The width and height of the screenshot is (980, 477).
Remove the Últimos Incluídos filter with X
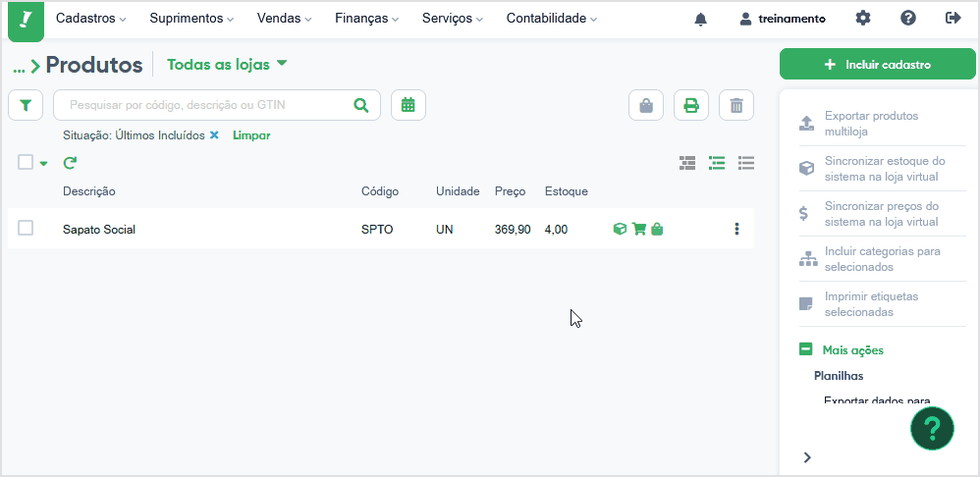pos(214,134)
